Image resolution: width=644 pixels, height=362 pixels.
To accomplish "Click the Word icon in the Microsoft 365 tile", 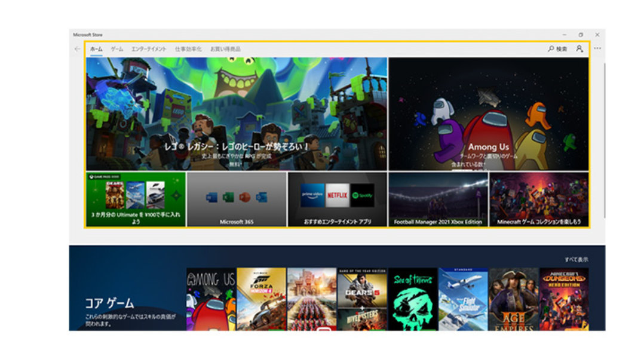I will pos(211,197).
